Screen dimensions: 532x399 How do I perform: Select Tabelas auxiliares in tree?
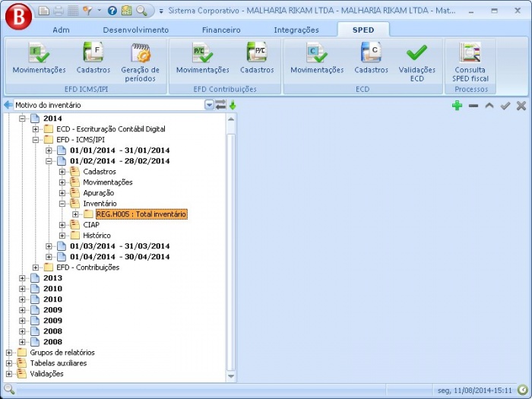click(58, 363)
